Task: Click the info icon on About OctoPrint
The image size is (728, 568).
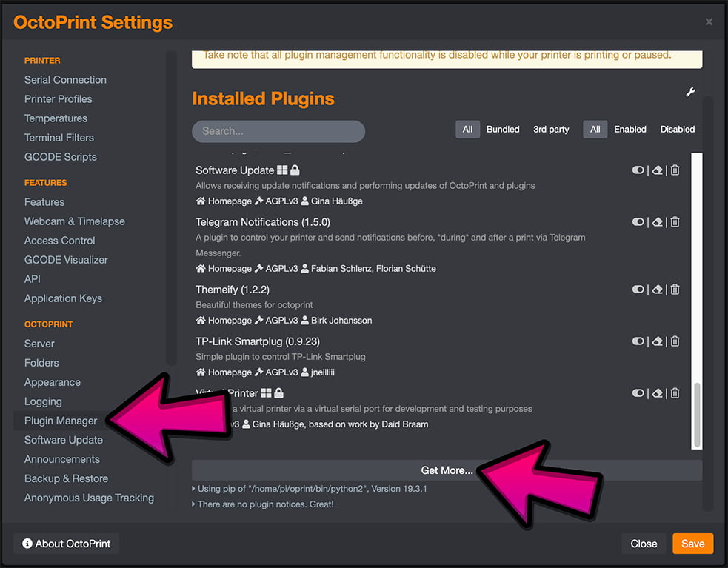Action: (x=27, y=544)
